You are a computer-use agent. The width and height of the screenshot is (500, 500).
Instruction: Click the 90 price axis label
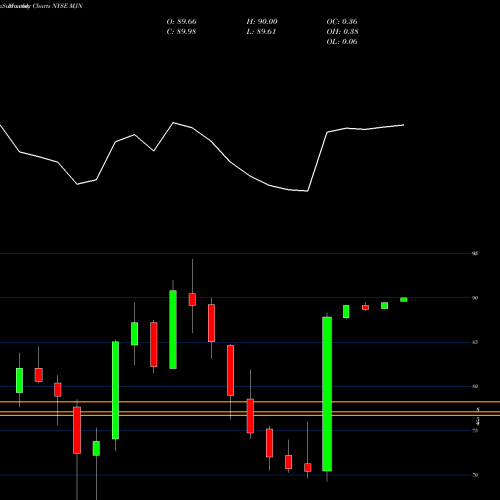(x=475, y=298)
